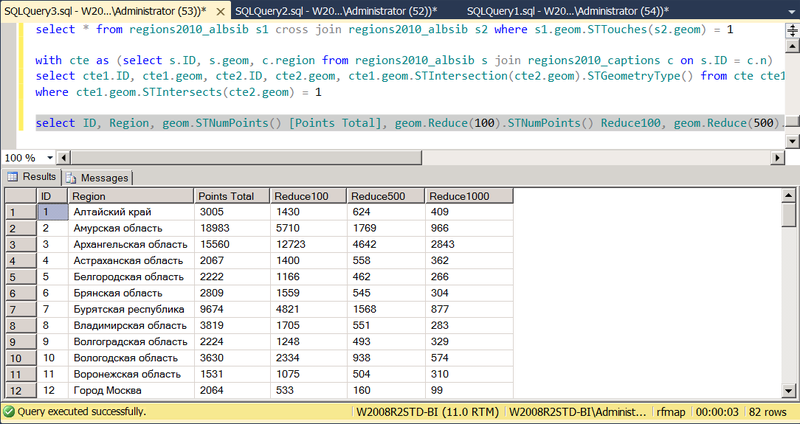This screenshot has width=800, height=424.
Task: Click the green query success checkmark icon
Action: [x=9, y=411]
